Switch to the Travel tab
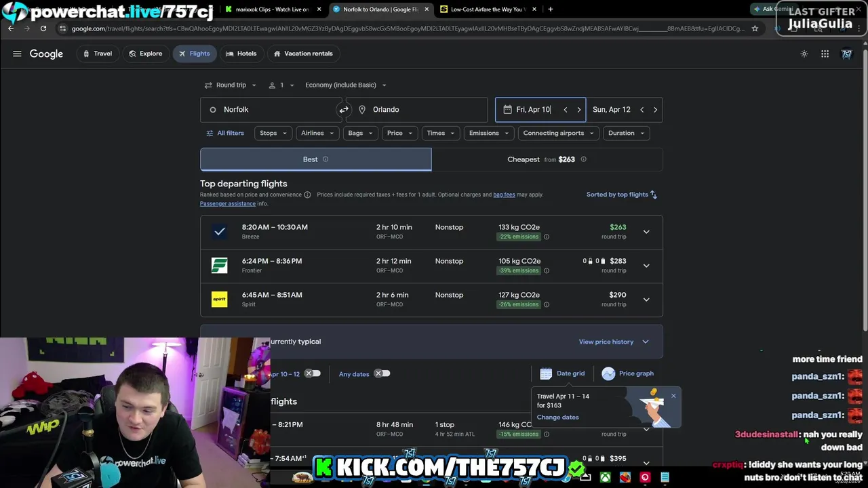This screenshot has width=868, height=488. [98, 54]
